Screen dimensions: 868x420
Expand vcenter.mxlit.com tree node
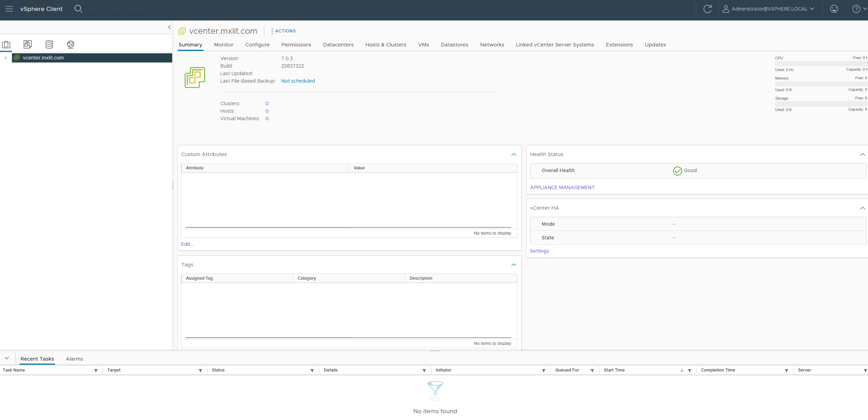(x=5, y=58)
